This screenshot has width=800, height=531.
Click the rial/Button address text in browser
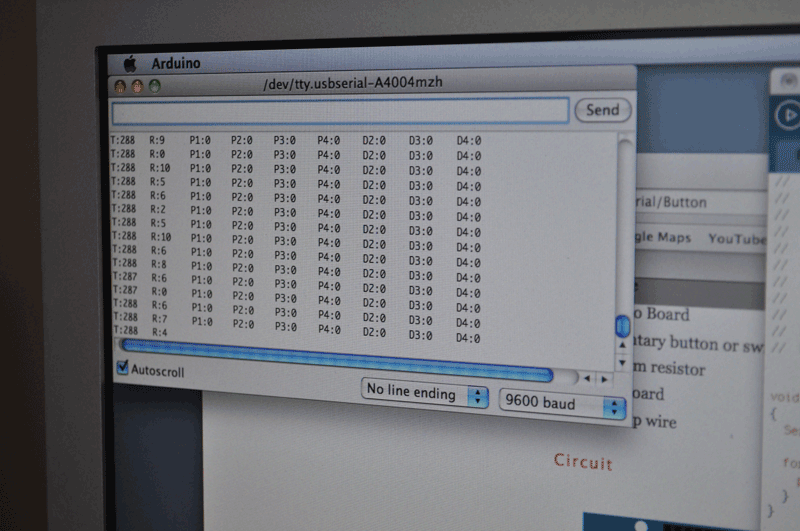(670, 203)
